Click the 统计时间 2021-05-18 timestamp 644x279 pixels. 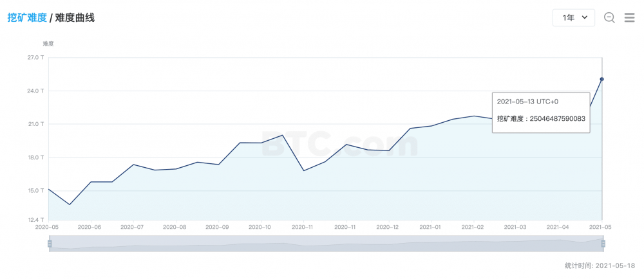[600, 265]
